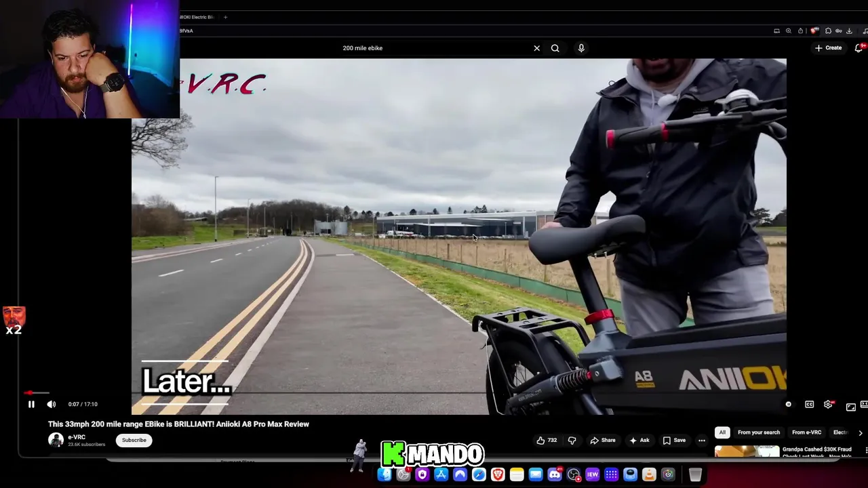Open the IEW app in the dock
868x488 pixels.
click(x=592, y=474)
